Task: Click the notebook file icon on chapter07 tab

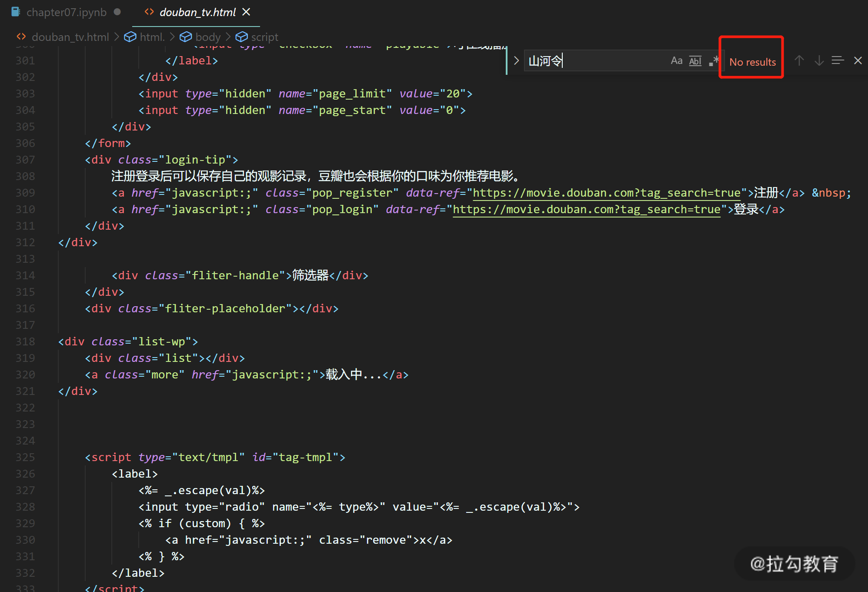Action: [x=16, y=12]
